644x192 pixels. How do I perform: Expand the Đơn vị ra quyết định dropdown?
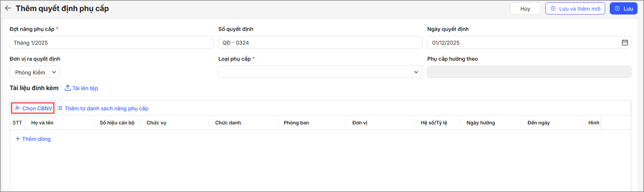point(54,72)
